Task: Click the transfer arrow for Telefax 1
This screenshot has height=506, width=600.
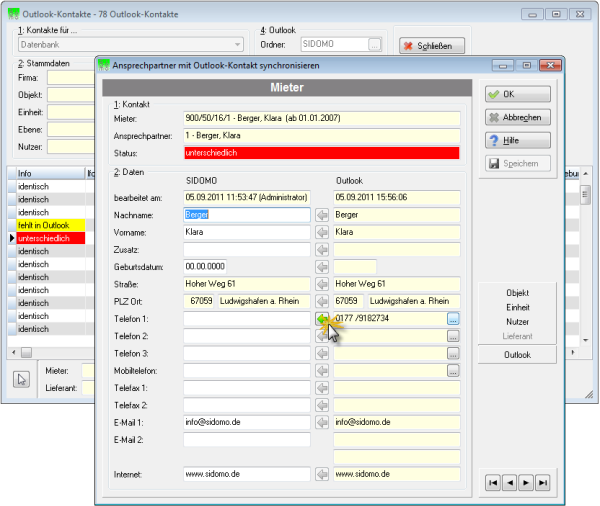Action: 322,388
